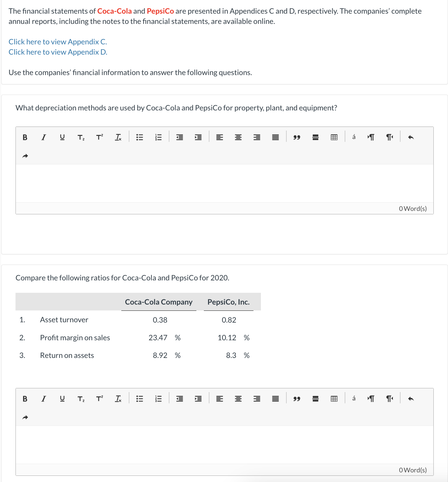Apply subscript in the first editor
448x482 pixels.
[81, 137]
